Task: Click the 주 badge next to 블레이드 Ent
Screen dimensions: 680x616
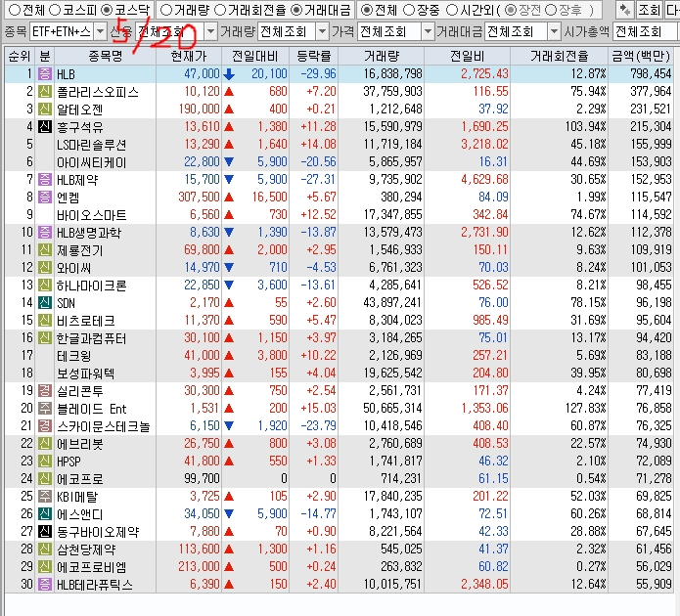Action: pyautogui.click(x=45, y=409)
